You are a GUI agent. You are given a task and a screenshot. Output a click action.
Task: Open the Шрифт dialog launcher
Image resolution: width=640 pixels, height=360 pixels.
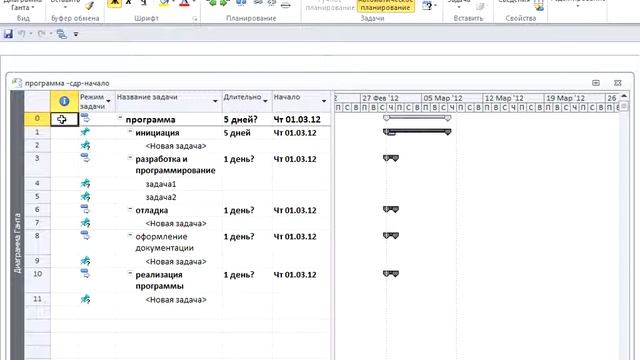pyautogui.click(x=195, y=19)
